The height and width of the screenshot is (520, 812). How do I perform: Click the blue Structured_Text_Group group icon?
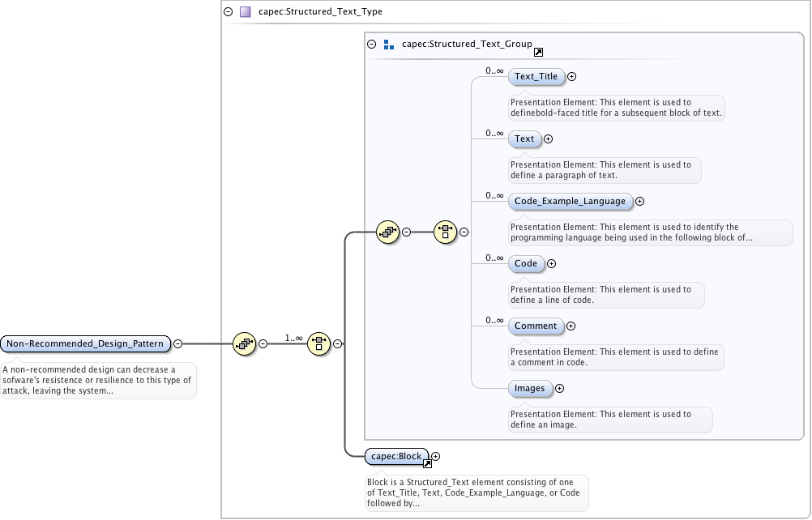tap(389, 45)
